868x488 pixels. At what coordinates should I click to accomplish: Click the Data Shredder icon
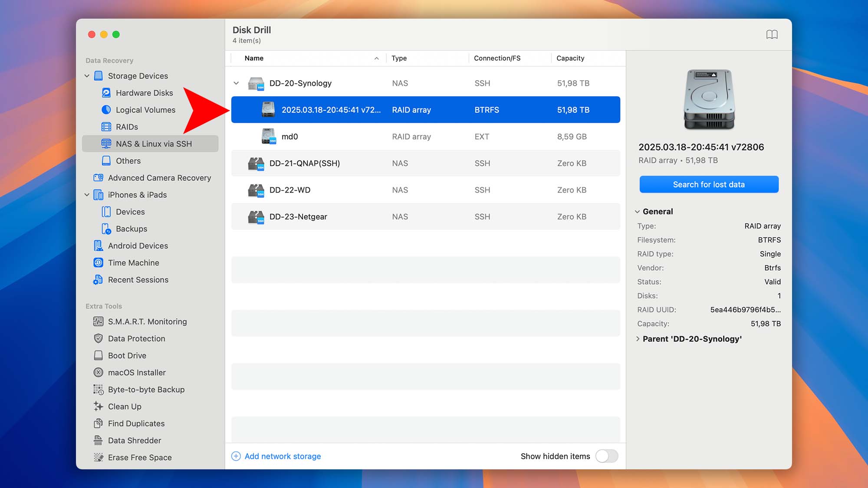[99, 440]
